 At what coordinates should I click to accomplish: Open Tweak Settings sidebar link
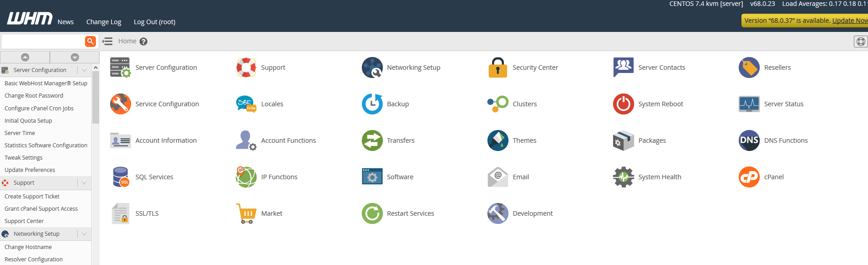tap(23, 158)
